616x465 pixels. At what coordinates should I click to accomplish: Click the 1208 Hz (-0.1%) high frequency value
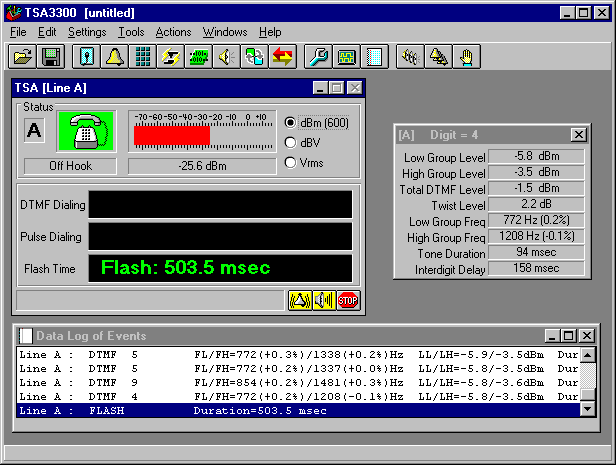pyautogui.click(x=536, y=236)
